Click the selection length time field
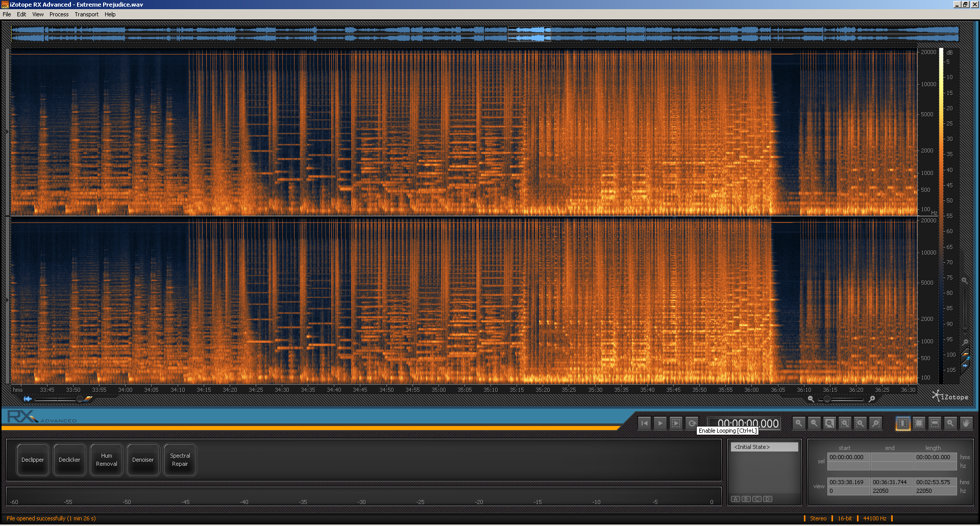The image size is (980, 526). pyautogui.click(x=935, y=457)
